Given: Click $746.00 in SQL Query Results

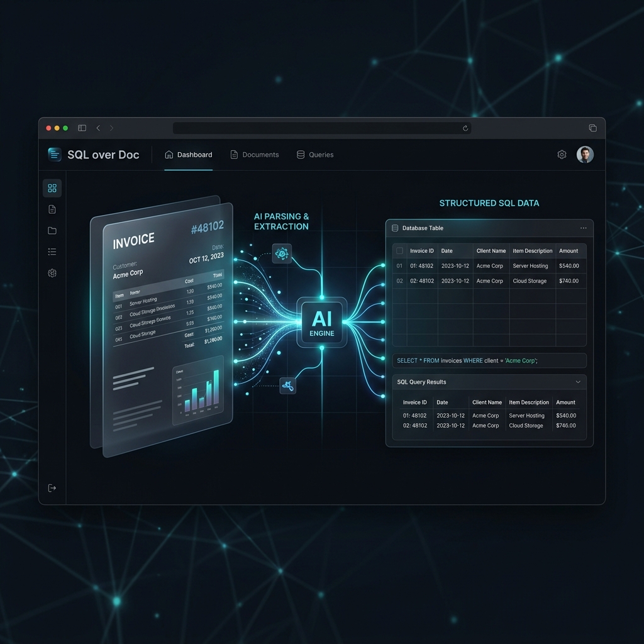Looking at the screenshot, I should pos(565,426).
